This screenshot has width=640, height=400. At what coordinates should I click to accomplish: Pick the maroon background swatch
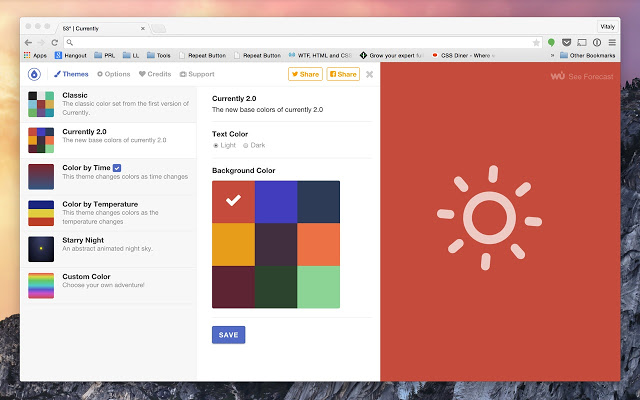(x=233, y=287)
